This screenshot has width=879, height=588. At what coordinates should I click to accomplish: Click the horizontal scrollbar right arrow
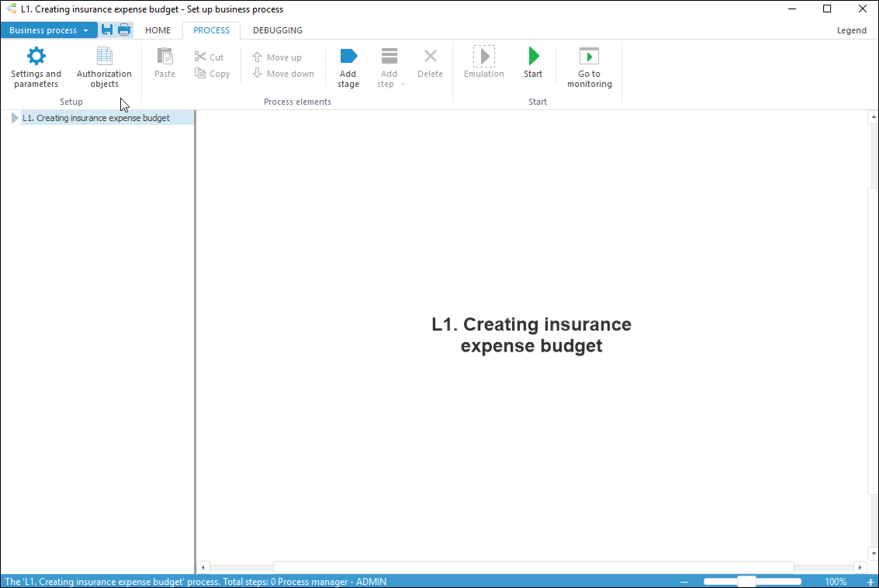click(859, 567)
